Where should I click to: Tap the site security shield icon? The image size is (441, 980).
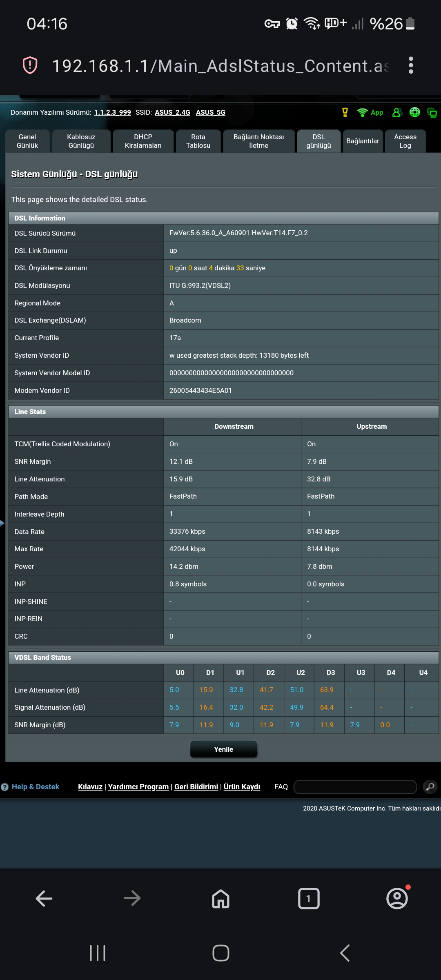[x=30, y=65]
